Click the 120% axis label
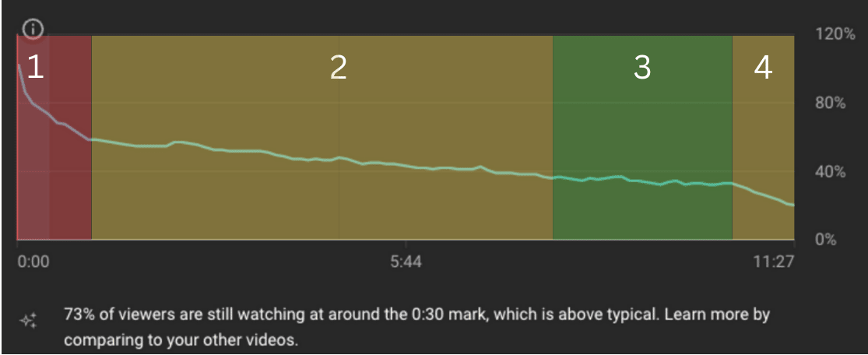 [x=835, y=34]
